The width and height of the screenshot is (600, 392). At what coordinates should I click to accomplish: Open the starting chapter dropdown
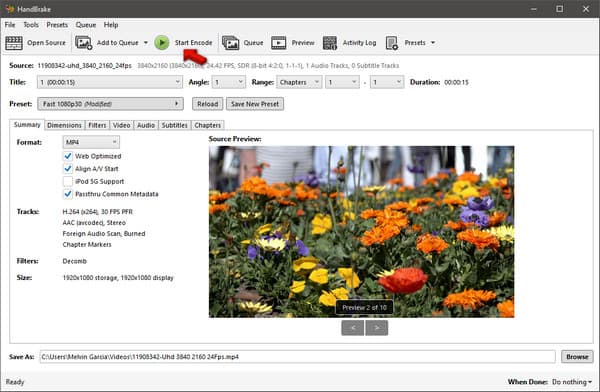[342, 82]
